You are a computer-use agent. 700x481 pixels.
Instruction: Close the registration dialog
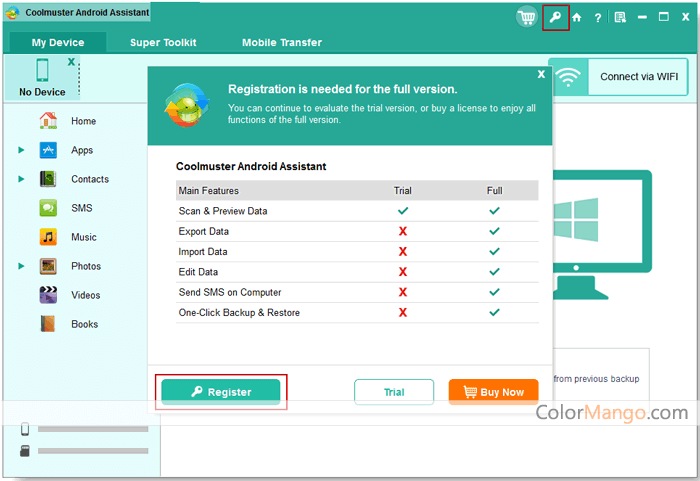click(541, 74)
